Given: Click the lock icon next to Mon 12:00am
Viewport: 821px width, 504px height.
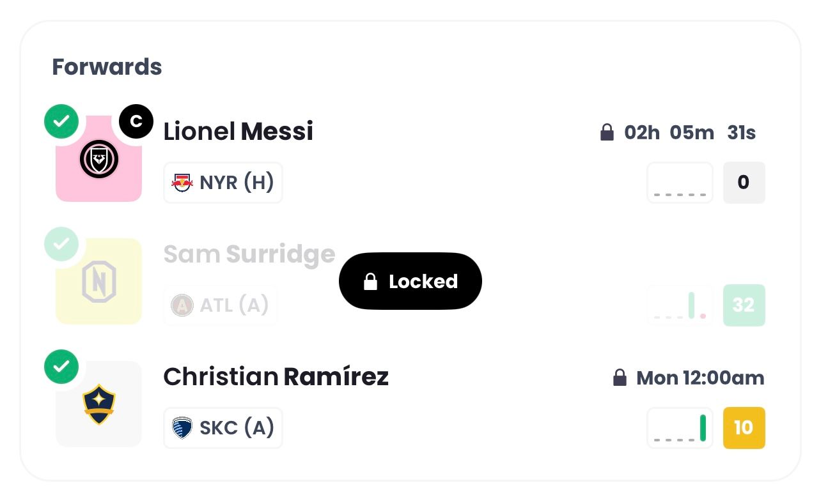Looking at the screenshot, I should click(x=620, y=378).
